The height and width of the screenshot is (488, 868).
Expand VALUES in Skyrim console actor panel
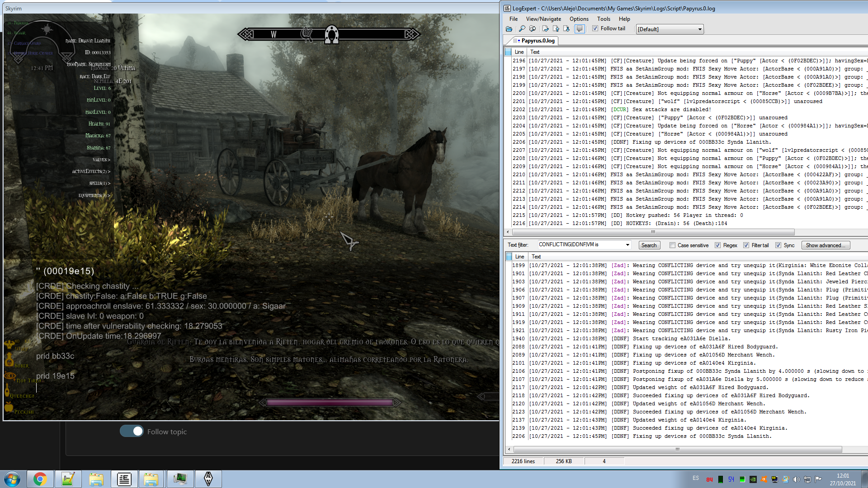point(101,160)
